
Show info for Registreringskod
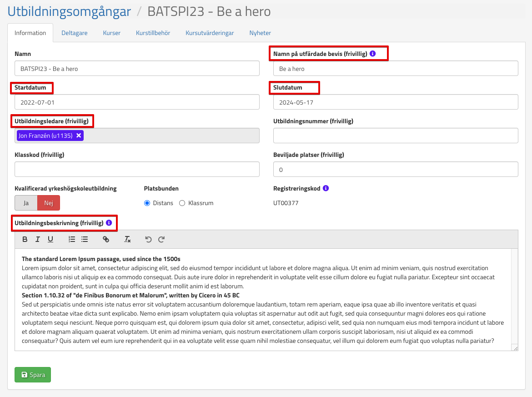coord(326,188)
